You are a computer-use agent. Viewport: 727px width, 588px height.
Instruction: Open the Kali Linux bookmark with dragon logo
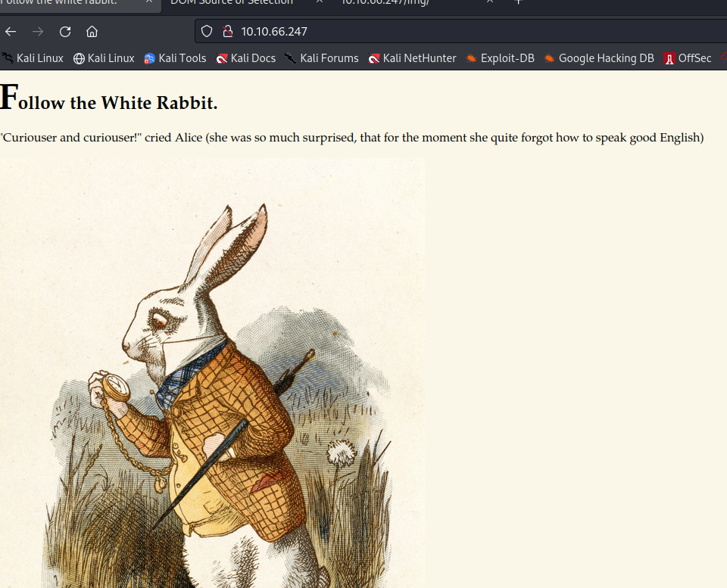[33, 58]
